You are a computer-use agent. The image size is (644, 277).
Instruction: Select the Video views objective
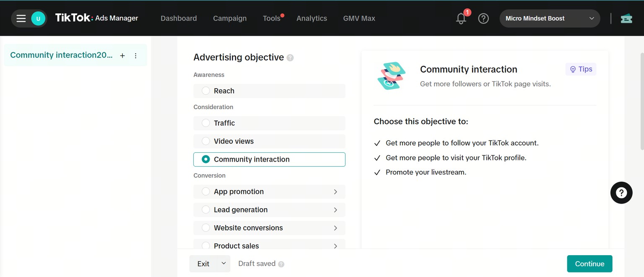[x=269, y=141]
